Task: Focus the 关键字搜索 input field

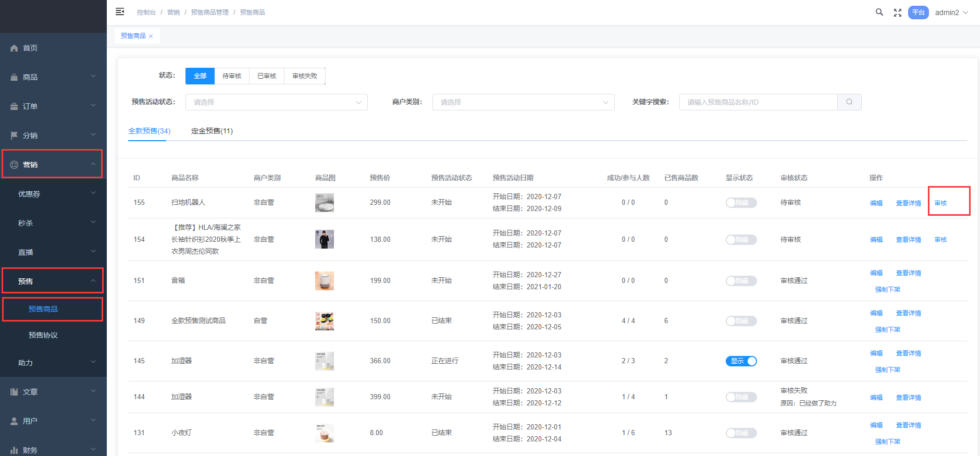Action: pyautogui.click(x=758, y=102)
